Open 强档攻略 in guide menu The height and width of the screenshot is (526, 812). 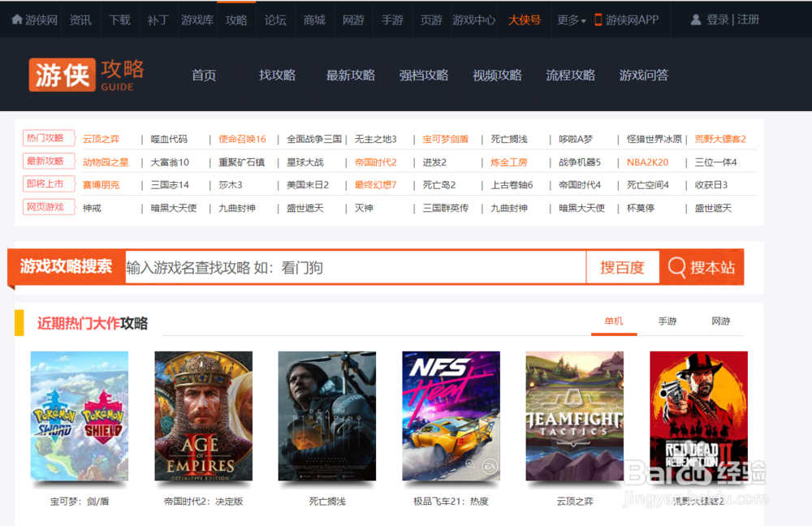(x=424, y=75)
